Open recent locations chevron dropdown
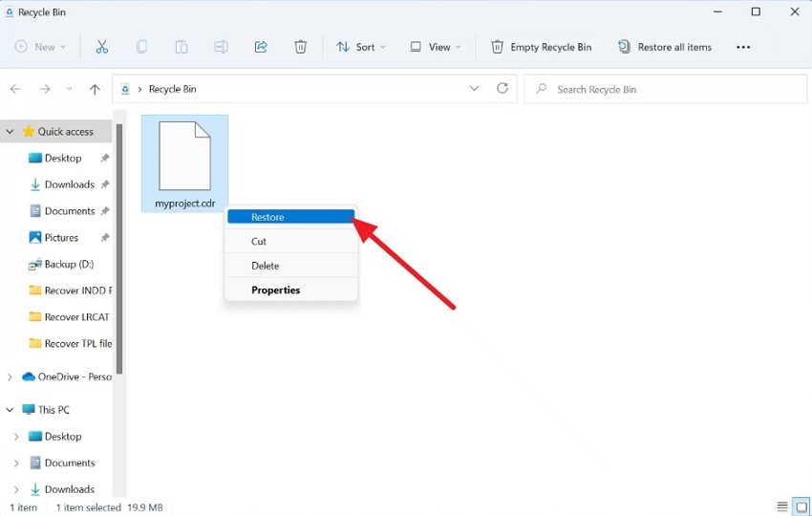 click(x=69, y=89)
